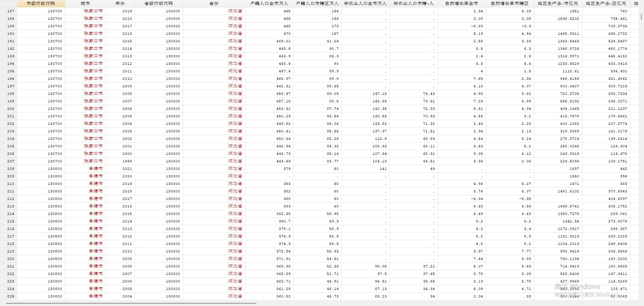Select the 自然增长率市辖区 column header
644x306 pixels.
pyautogui.click(x=510, y=3)
